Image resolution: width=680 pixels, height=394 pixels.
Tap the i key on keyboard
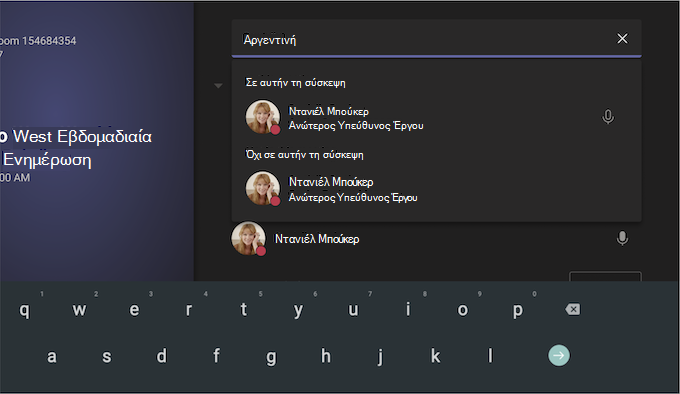point(408,310)
